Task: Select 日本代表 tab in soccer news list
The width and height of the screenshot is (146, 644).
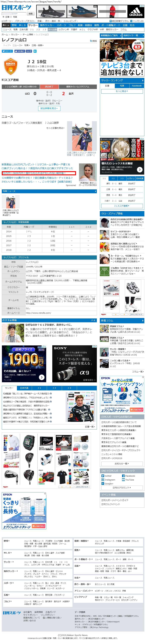Action: point(24,388)
